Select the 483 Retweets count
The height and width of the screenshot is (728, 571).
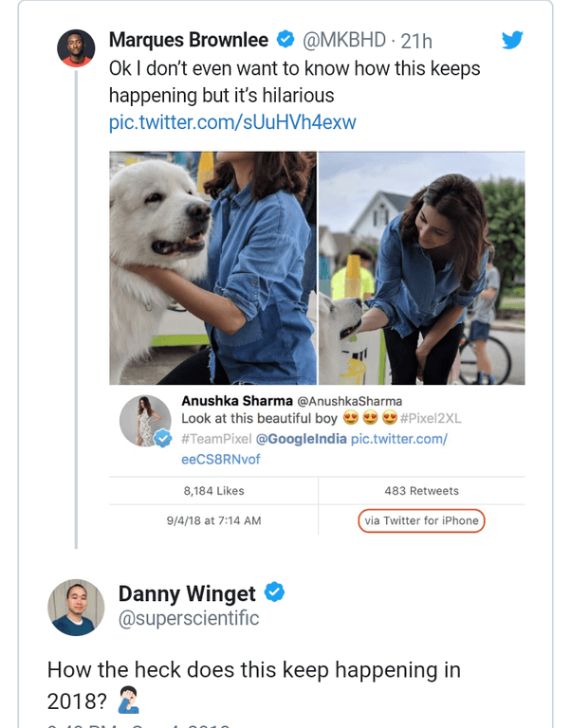421,491
